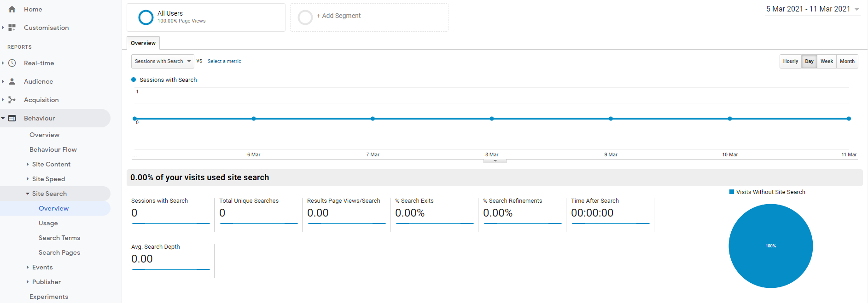Switch chart to Hourly view
The image size is (868, 303).
pos(791,61)
